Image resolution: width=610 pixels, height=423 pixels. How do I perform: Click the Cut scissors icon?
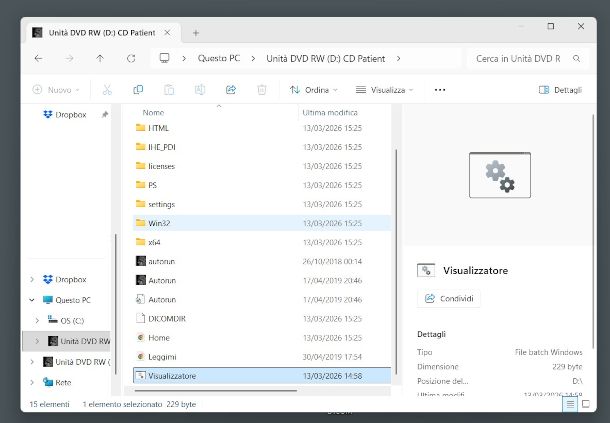pos(107,90)
